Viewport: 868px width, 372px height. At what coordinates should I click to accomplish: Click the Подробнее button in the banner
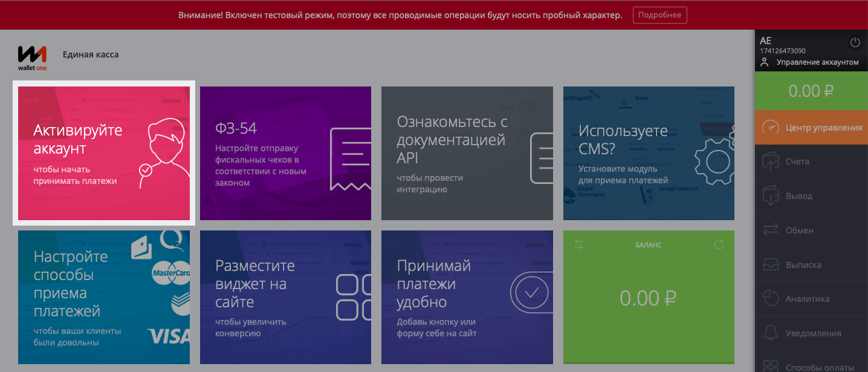coord(659,15)
